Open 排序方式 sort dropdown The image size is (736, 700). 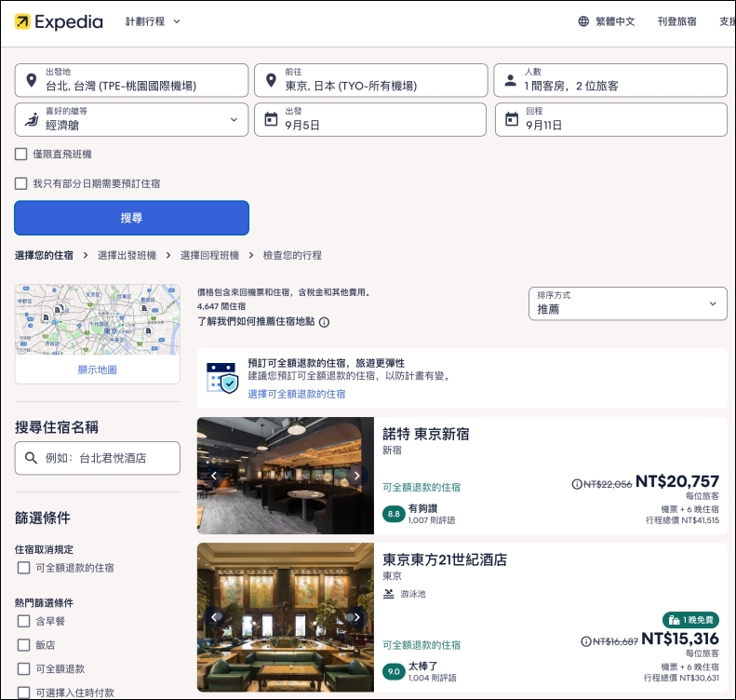point(627,303)
